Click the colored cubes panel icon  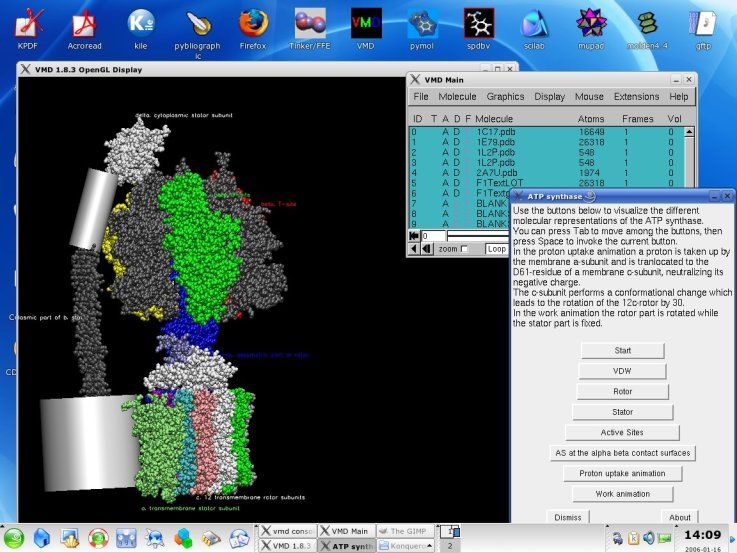[x=183, y=538]
